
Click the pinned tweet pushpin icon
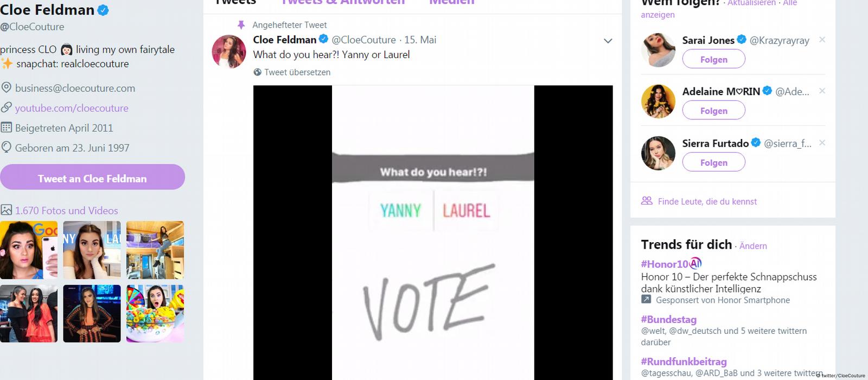pos(241,25)
